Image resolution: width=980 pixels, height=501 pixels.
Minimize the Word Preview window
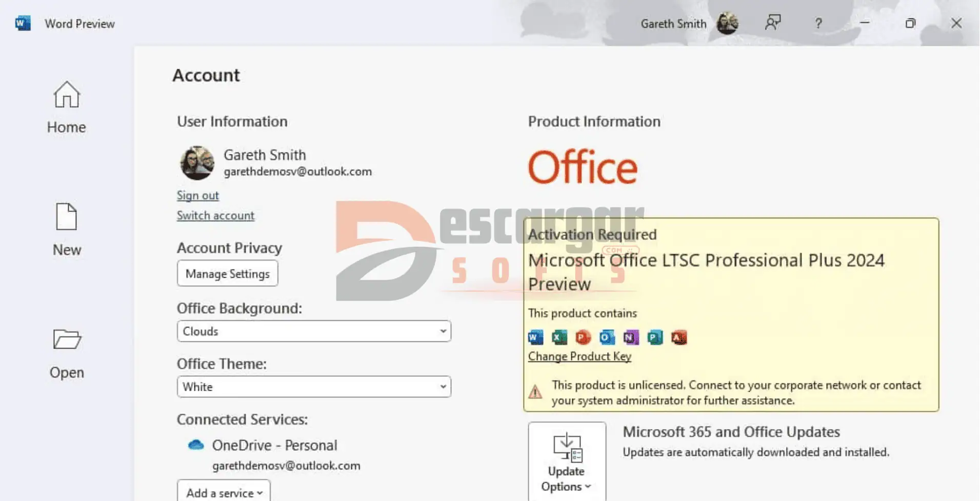point(865,23)
